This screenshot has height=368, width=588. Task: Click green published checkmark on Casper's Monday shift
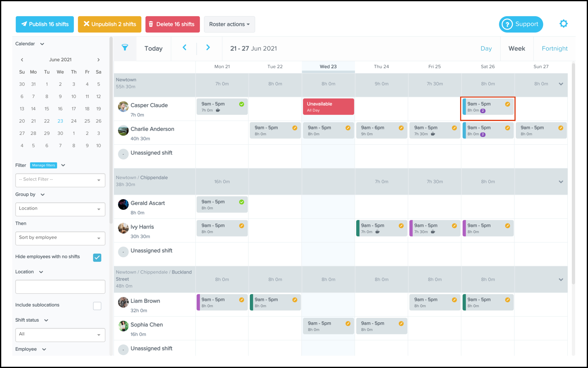coord(241,104)
